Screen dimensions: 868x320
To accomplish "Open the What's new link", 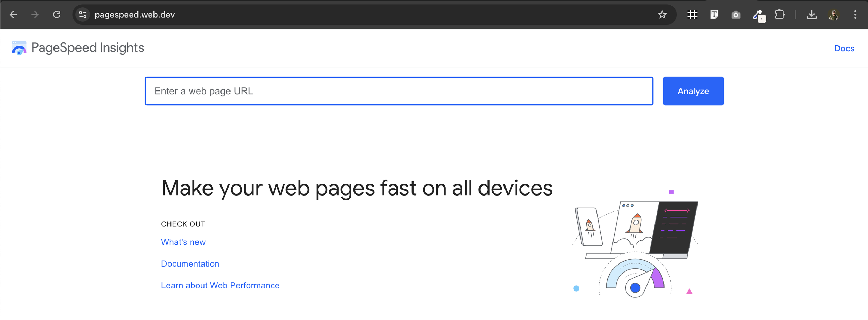I will (x=183, y=242).
